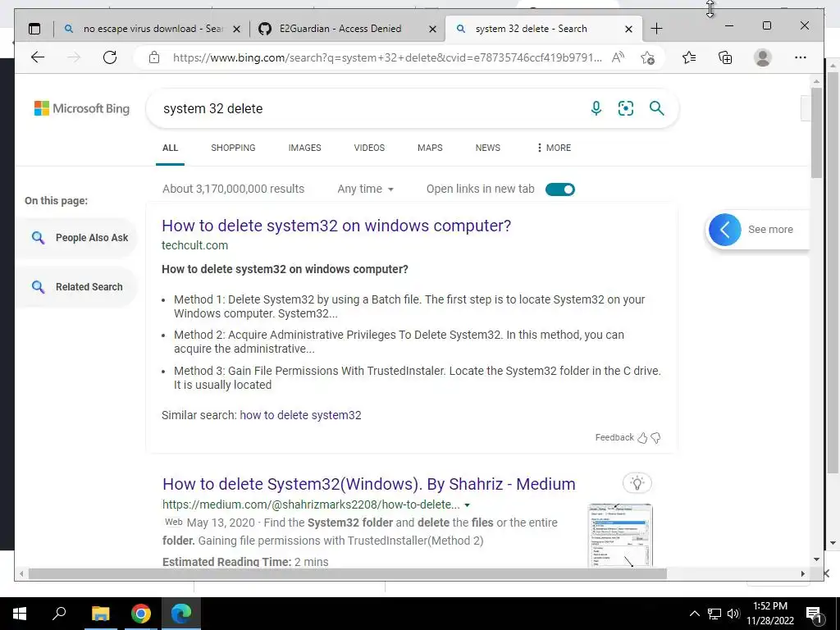The width and height of the screenshot is (840, 630).
Task: Click the vertical scrollbar thumb
Action: (816, 133)
